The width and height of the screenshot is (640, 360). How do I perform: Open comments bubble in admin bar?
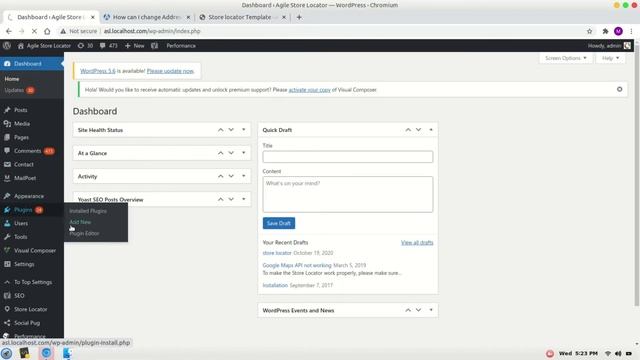[109, 46]
